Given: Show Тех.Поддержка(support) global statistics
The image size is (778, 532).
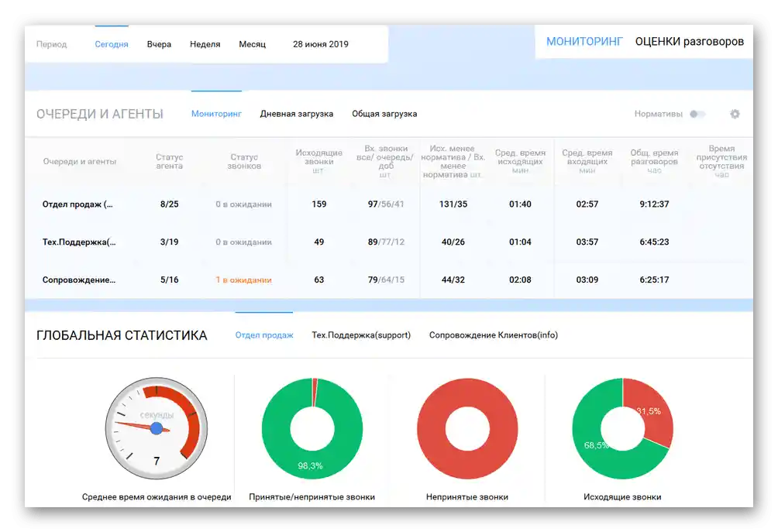Looking at the screenshot, I should tap(361, 335).
